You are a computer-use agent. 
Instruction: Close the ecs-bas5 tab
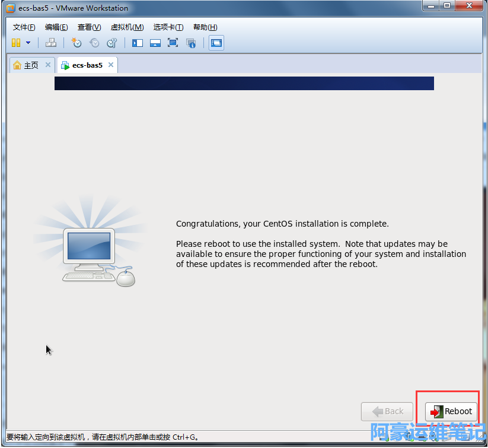tap(110, 65)
